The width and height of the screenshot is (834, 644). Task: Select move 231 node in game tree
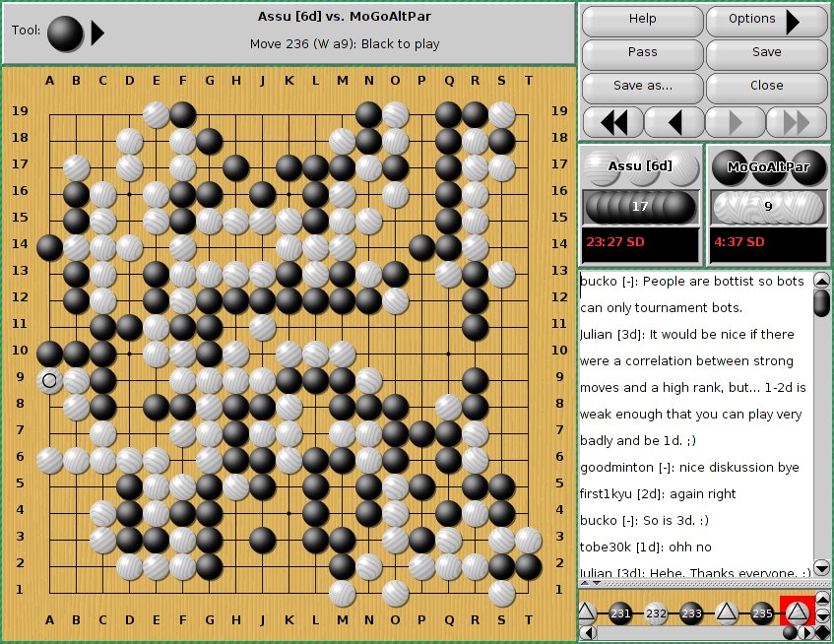(x=620, y=613)
